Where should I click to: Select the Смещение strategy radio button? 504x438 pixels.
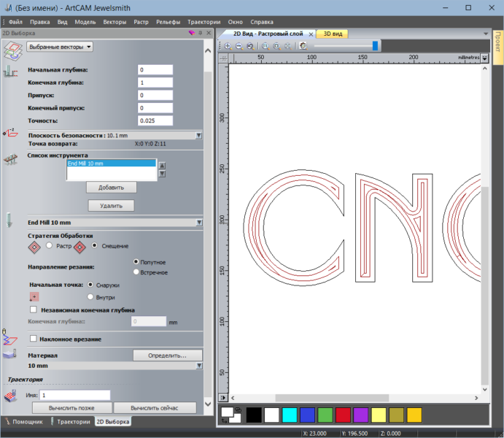coord(94,246)
